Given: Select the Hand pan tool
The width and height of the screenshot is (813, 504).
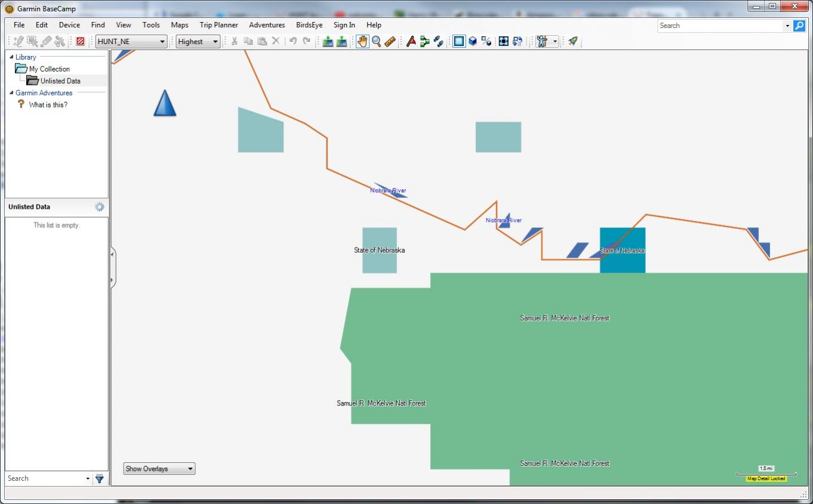Looking at the screenshot, I should coord(362,41).
